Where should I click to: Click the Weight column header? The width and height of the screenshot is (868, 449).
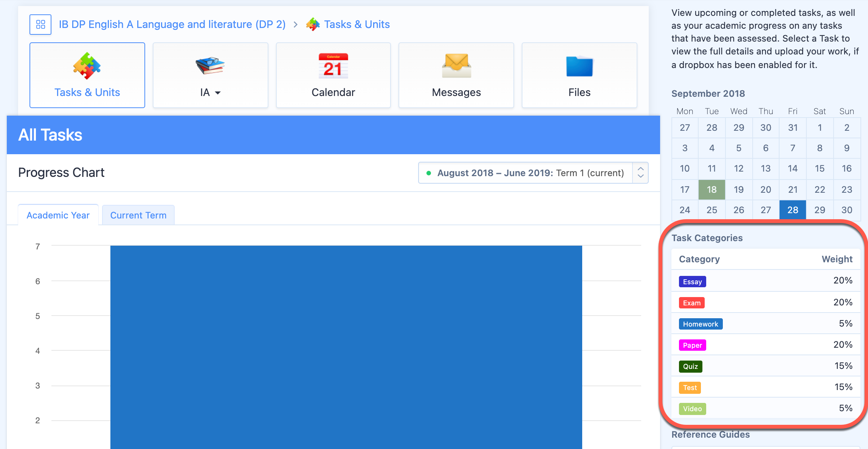point(837,259)
